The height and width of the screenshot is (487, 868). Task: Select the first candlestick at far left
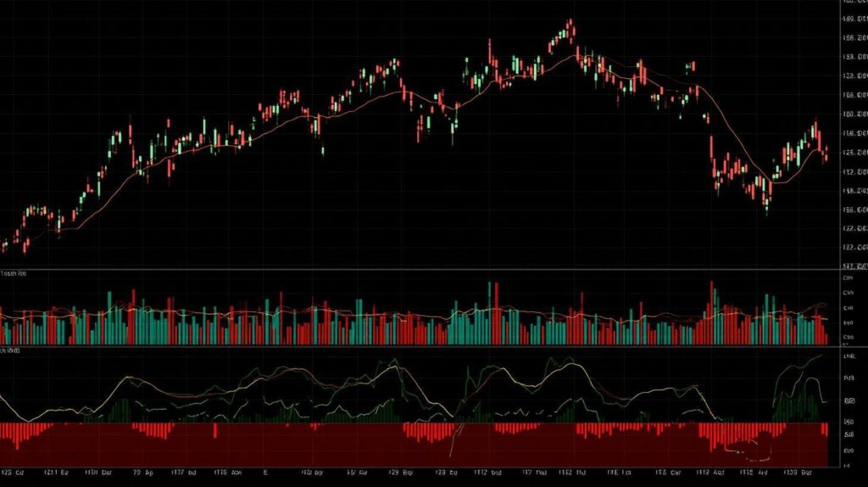coord(4,245)
